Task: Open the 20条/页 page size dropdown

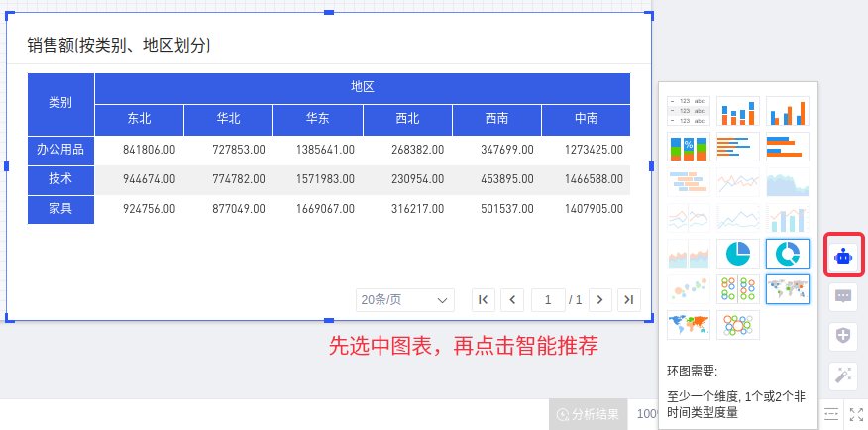Action: point(405,299)
